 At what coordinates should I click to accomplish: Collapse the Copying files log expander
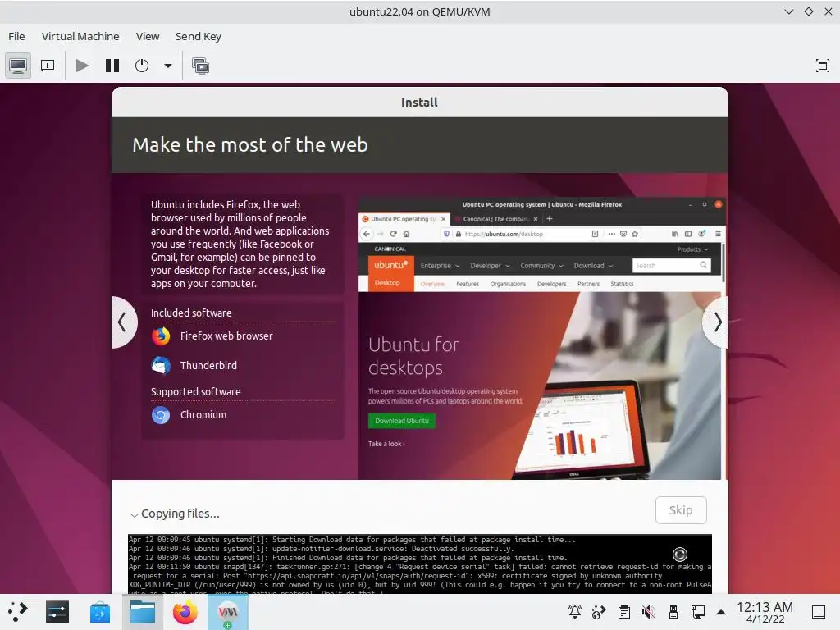point(134,515)
